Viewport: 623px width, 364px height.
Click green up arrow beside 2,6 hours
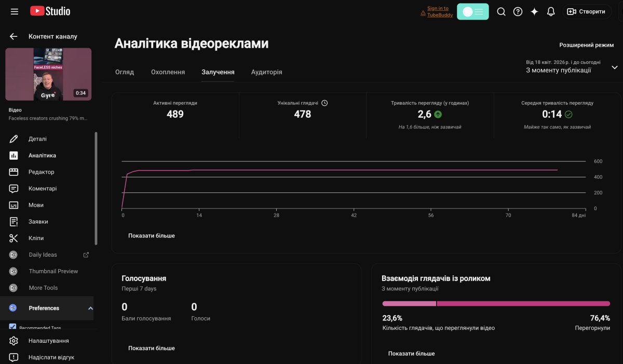tap(438, 115)
